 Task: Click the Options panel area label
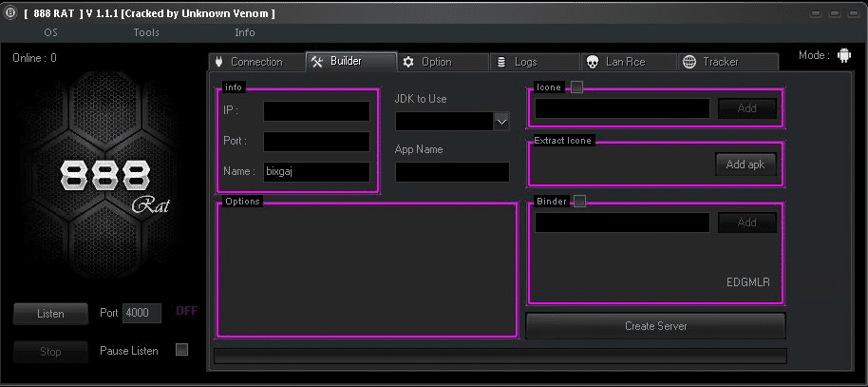(242, 202)
